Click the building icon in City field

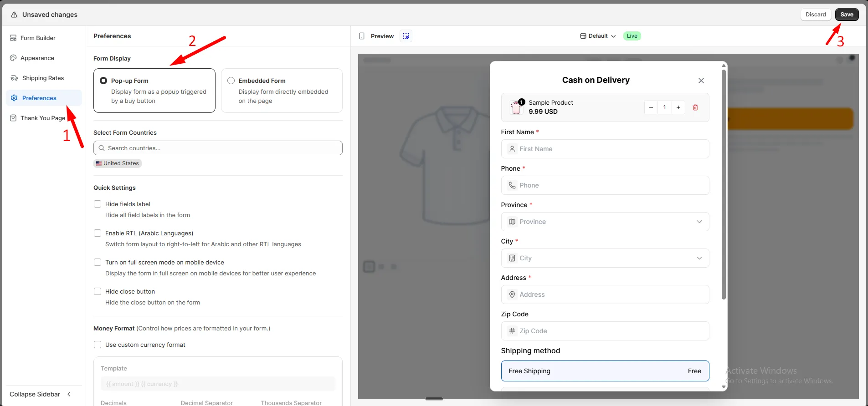point(512,258)
